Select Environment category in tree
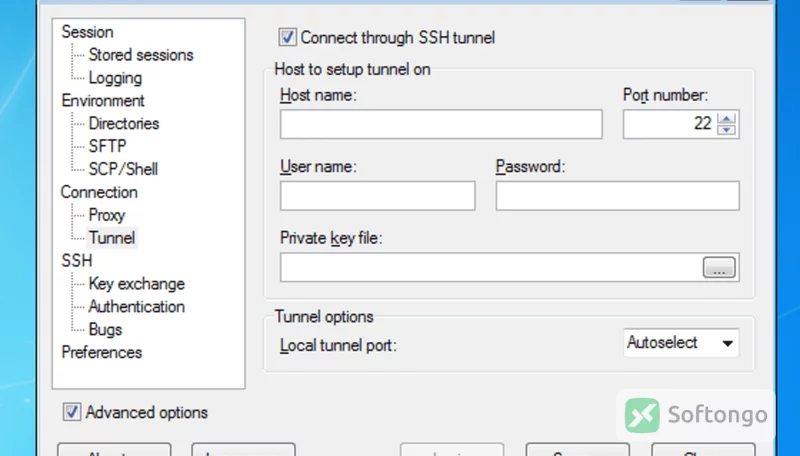 103,100
